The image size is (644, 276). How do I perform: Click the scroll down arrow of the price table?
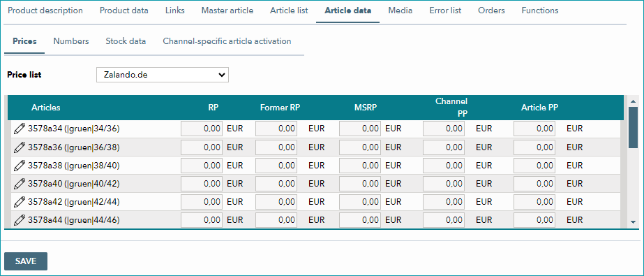pos(633,221)
